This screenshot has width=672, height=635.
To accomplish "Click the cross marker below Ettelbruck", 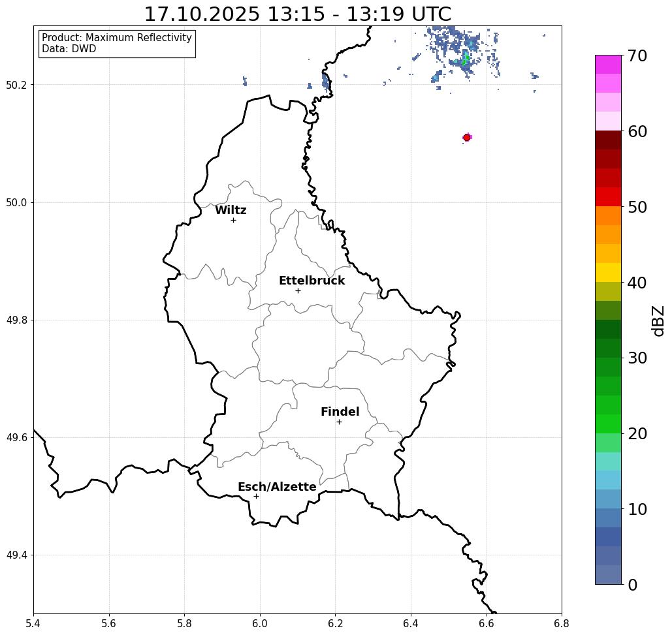I will pyautogui.click(x=298, y=290).
